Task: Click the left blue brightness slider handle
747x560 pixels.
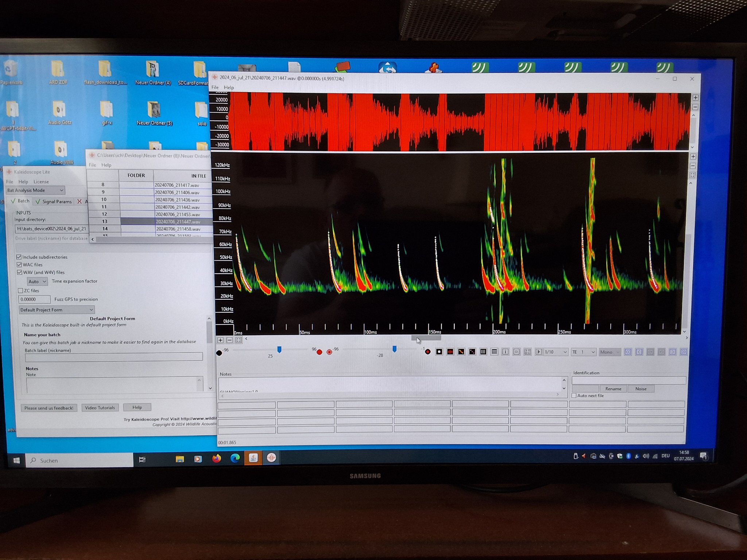Action: [279, 350]
